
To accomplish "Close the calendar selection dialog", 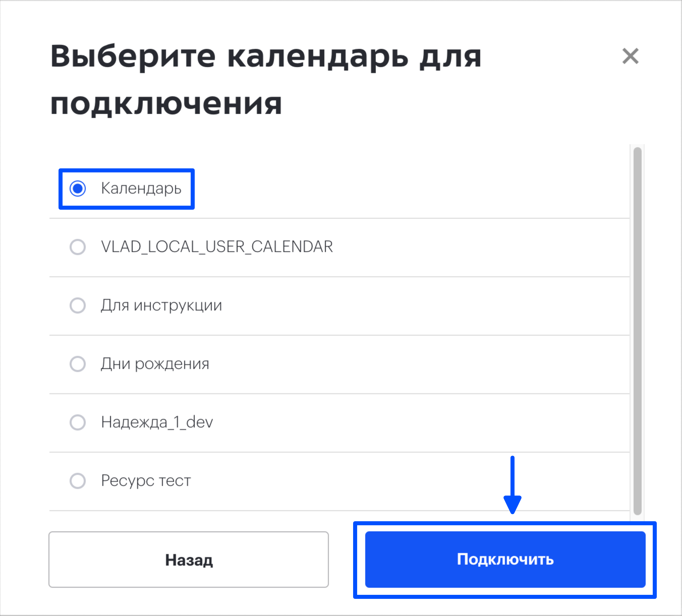I will tap(630, 56).
